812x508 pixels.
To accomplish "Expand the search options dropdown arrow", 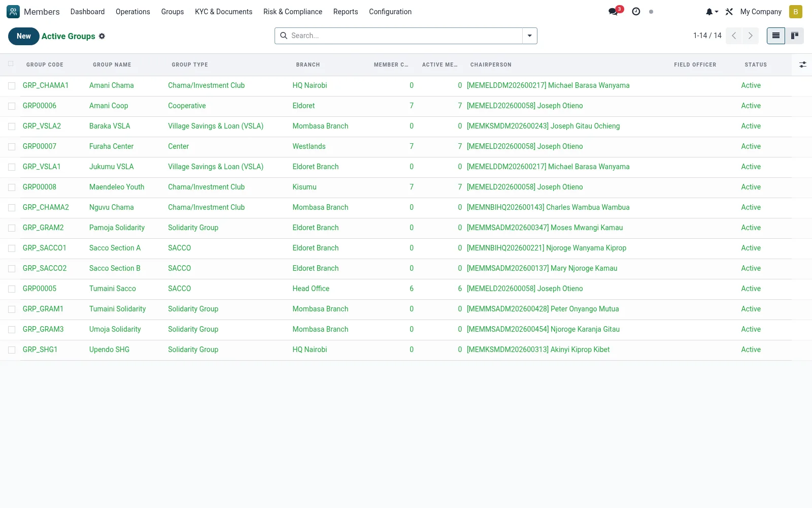I will (529, 36).
